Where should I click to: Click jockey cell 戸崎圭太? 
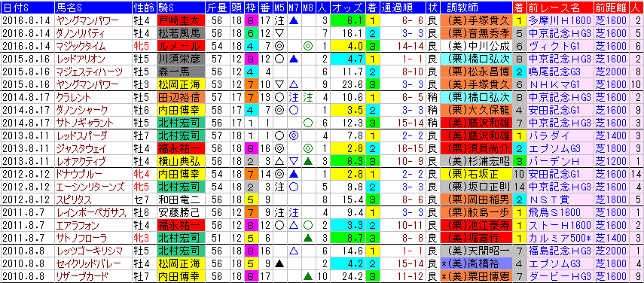click(181, 21)
